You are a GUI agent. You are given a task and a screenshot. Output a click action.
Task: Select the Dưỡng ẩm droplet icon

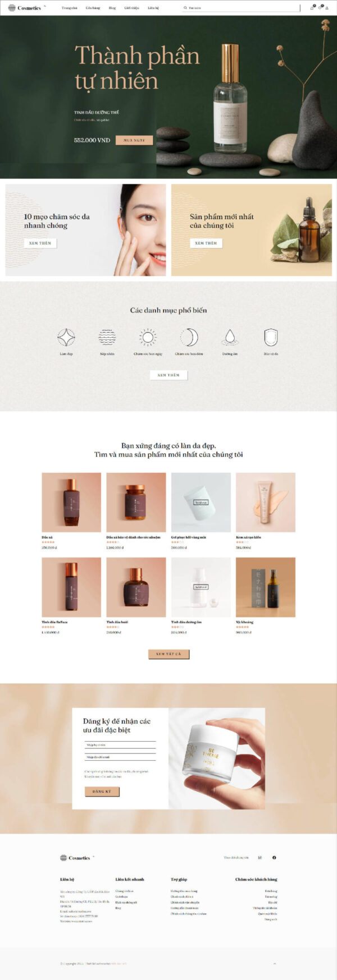[230, 337]
